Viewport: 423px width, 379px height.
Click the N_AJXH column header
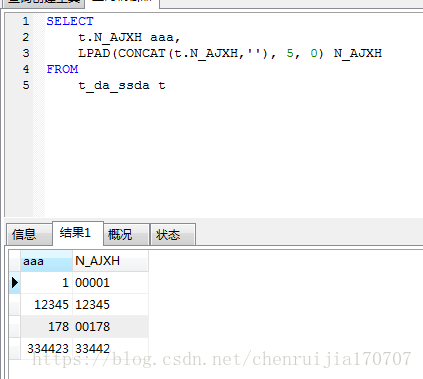[110, 261]
